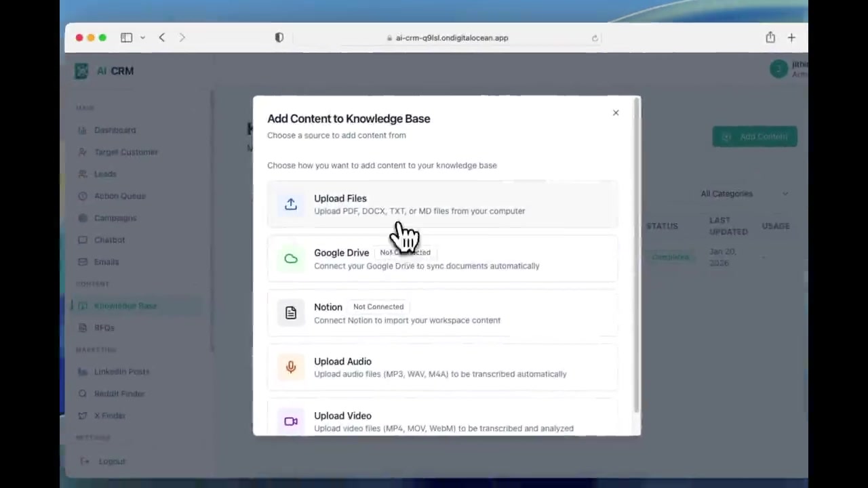This screenshot has height=488, width=868.
Task: Open LinkedIn Posts in the sidebar
Action: click(121, 371)
